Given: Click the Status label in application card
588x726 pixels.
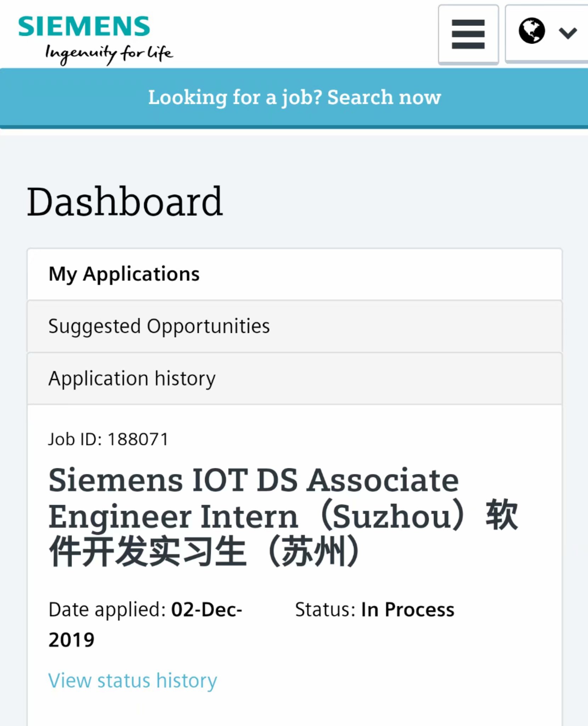Looking at the screenshot, I should 325,610.
